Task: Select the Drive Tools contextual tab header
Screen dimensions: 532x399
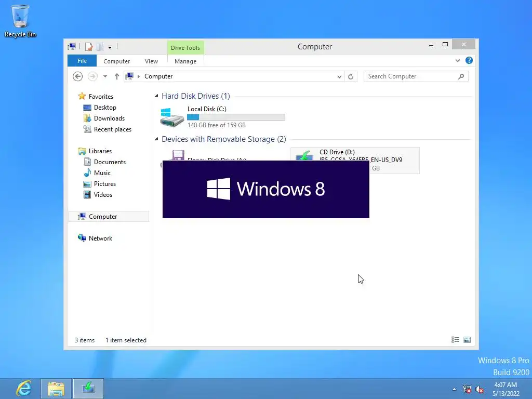Action: [185, 47]
